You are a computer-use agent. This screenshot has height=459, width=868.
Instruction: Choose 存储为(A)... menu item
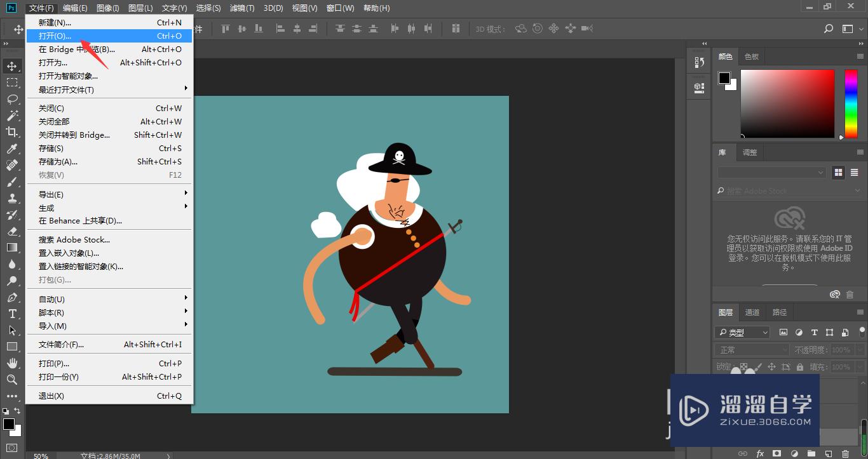[x=109, y=161]
